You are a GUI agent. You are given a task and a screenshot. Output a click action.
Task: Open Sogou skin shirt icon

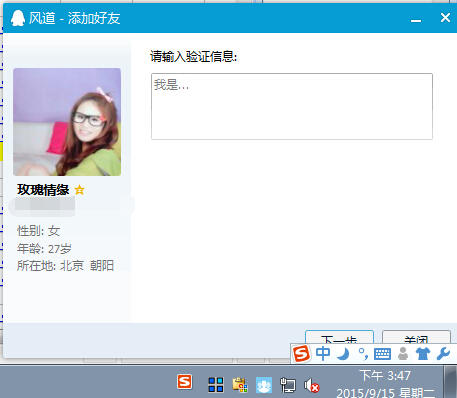tap(423, 354)
